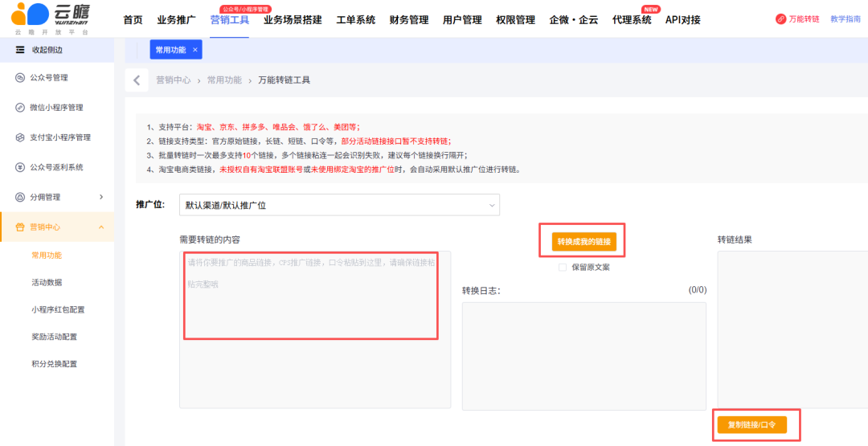
Task: Click the 万能转链工具 breadcrumb text
Action: point(285,80)
